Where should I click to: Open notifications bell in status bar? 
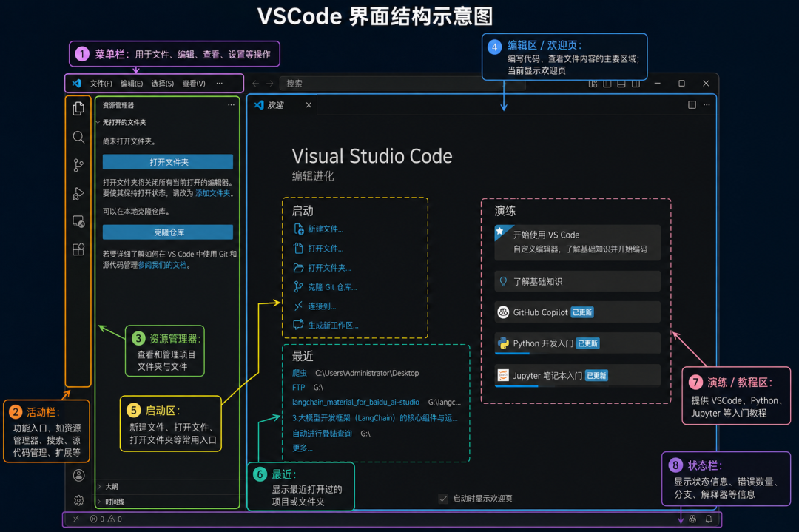click(x=708, y=519)
